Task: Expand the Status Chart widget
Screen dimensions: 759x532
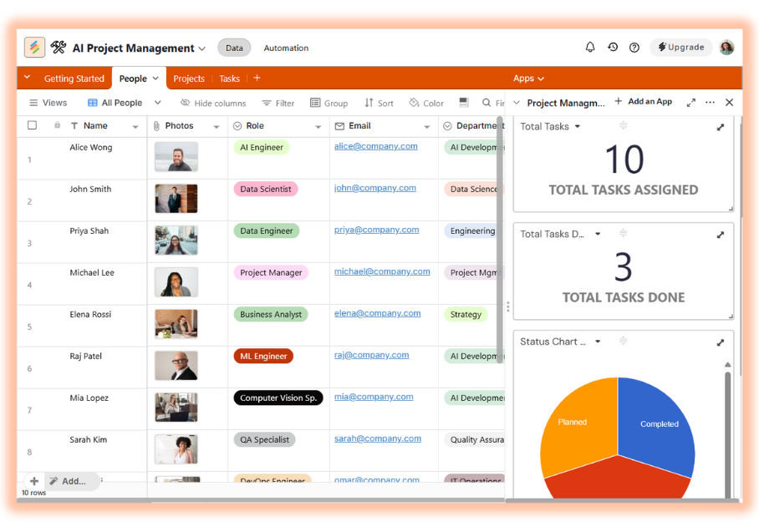Action: 721,342
